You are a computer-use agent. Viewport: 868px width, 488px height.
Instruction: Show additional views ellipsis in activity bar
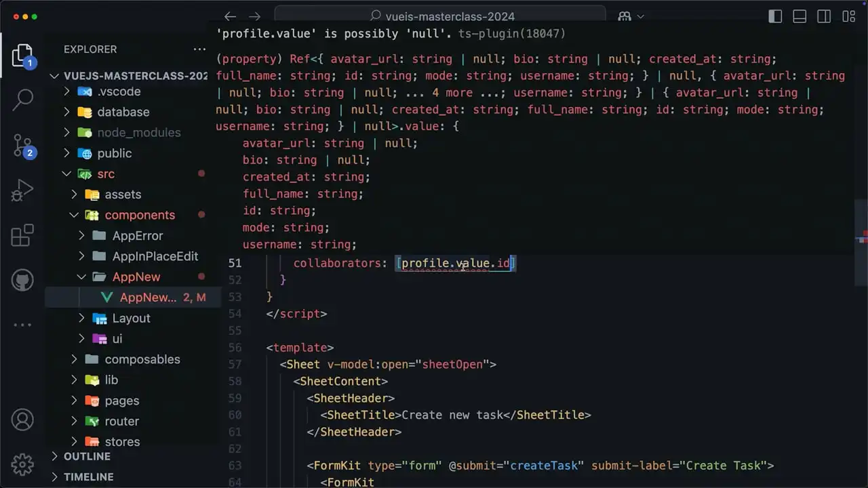point(22,325)
